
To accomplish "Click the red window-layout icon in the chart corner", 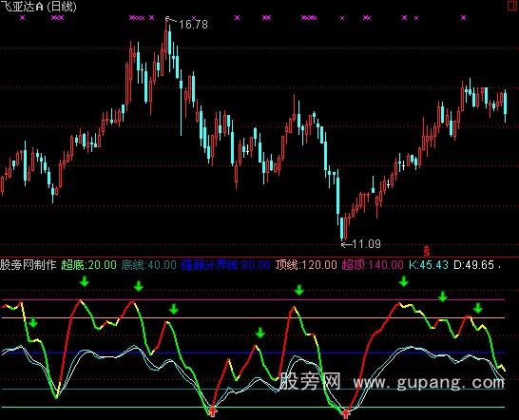I will [513, 6].
